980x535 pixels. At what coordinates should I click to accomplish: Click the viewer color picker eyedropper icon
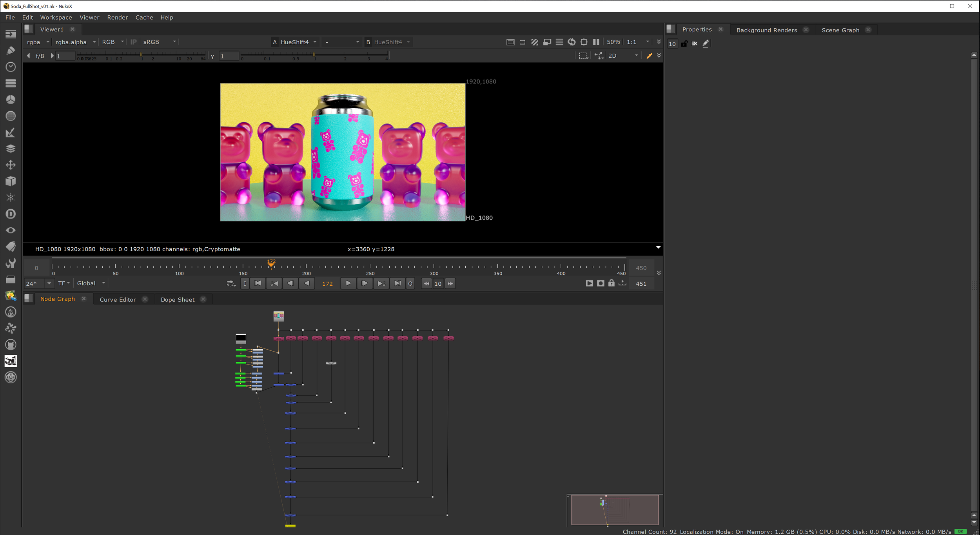tap(649, 56)
